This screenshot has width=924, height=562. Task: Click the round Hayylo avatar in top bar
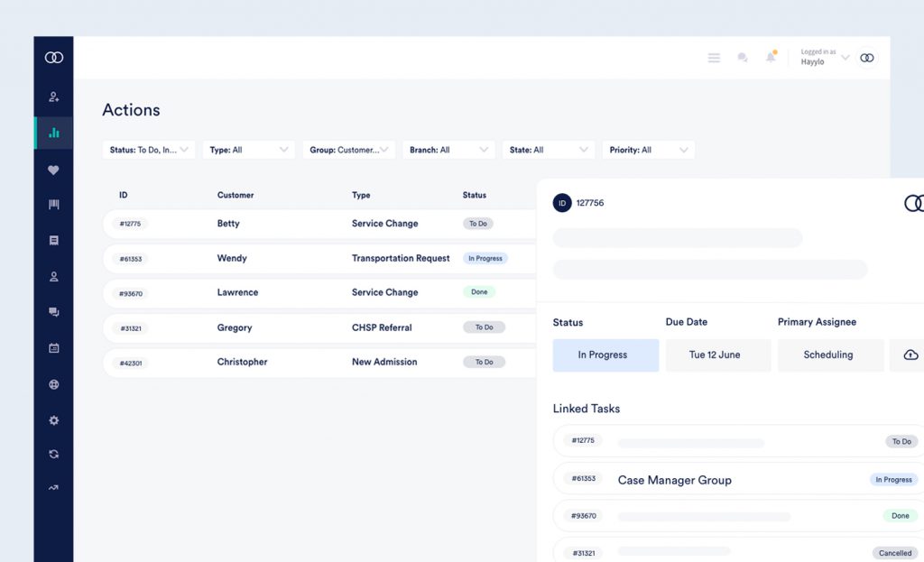coord(867,58)
